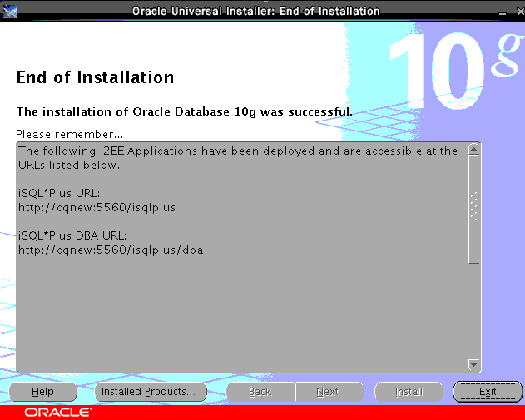
Task: Minimize the installer window
Action: [x=503, y=12]
